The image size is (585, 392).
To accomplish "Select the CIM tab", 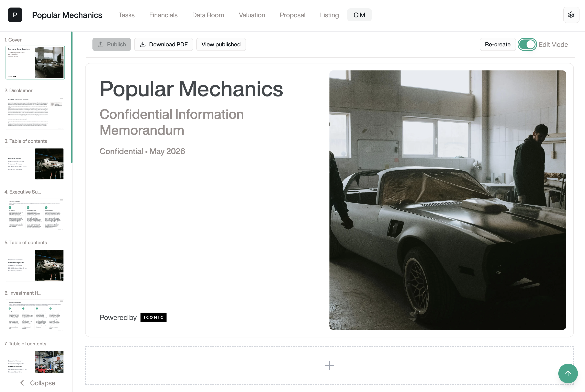I will (359, 15).
